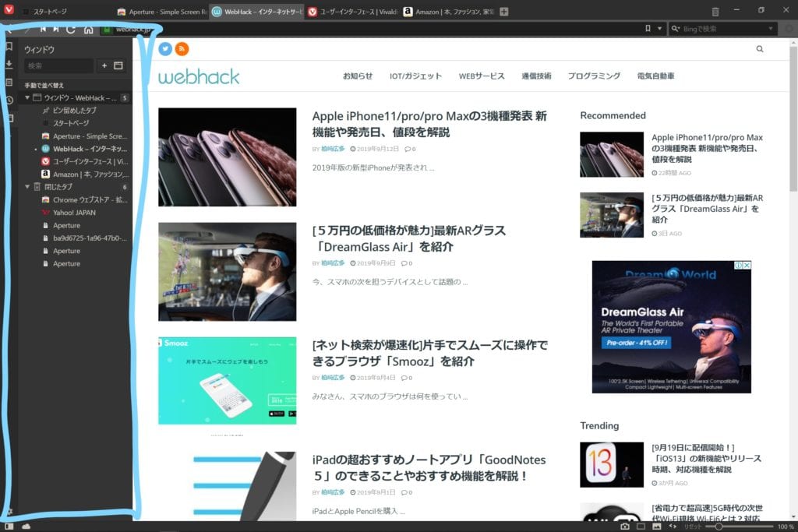The height and width of the screenshot is (532, 798).
Task: Reload the current page
Action: click(71, 30)
